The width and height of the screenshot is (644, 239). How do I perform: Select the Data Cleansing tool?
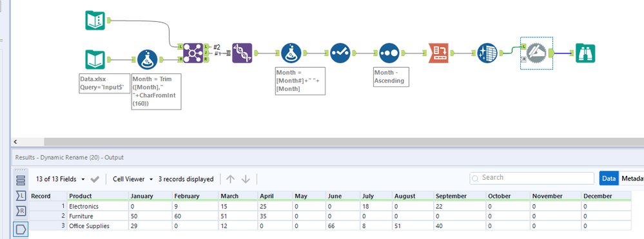click(487, 53)
